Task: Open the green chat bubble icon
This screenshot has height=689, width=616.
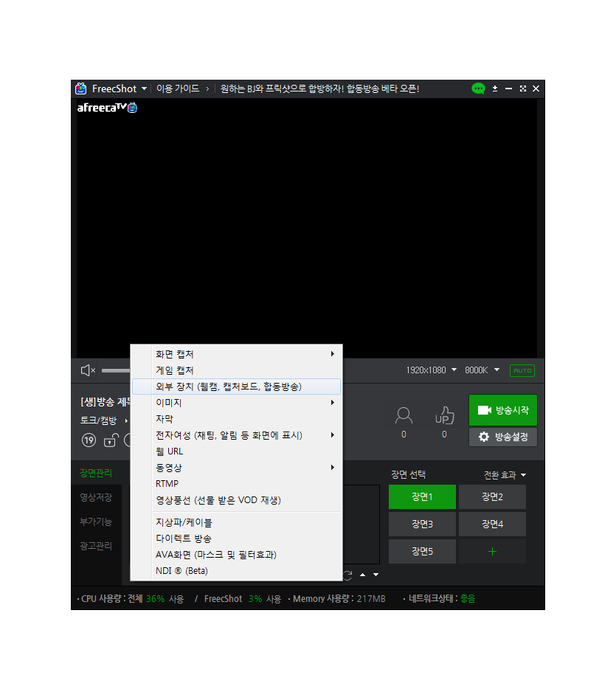Action: [x=478, y=89]
